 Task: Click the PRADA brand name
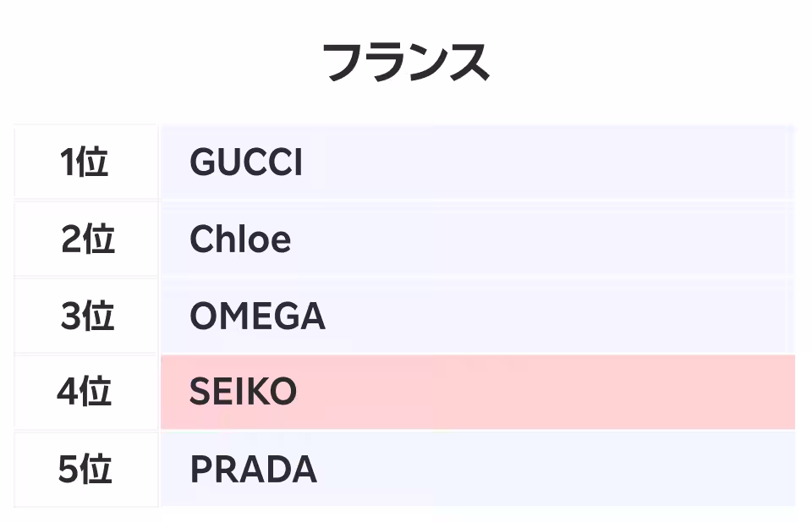coord(253,470)
